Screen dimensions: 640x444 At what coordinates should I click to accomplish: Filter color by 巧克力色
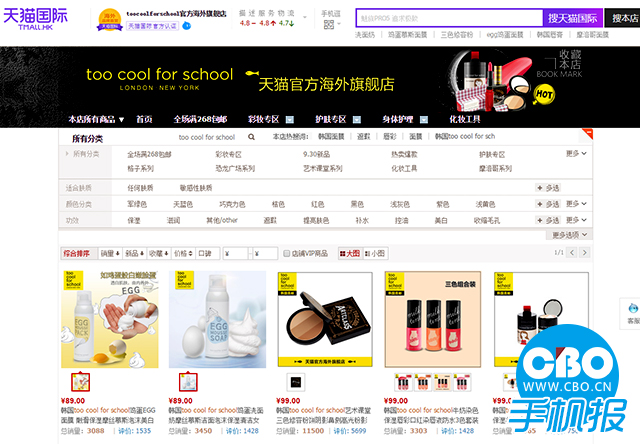(x=232, y=204)
